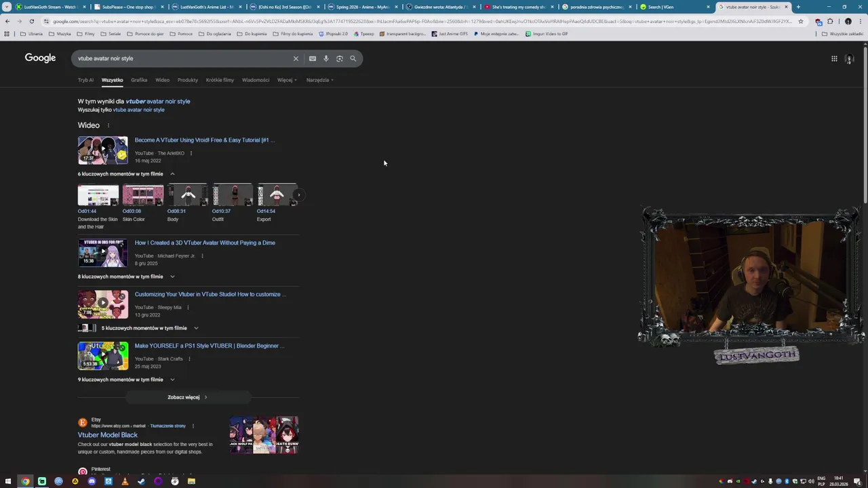Open Chrome in the taskbar
The image size is (868, 488).
point(25,481)
